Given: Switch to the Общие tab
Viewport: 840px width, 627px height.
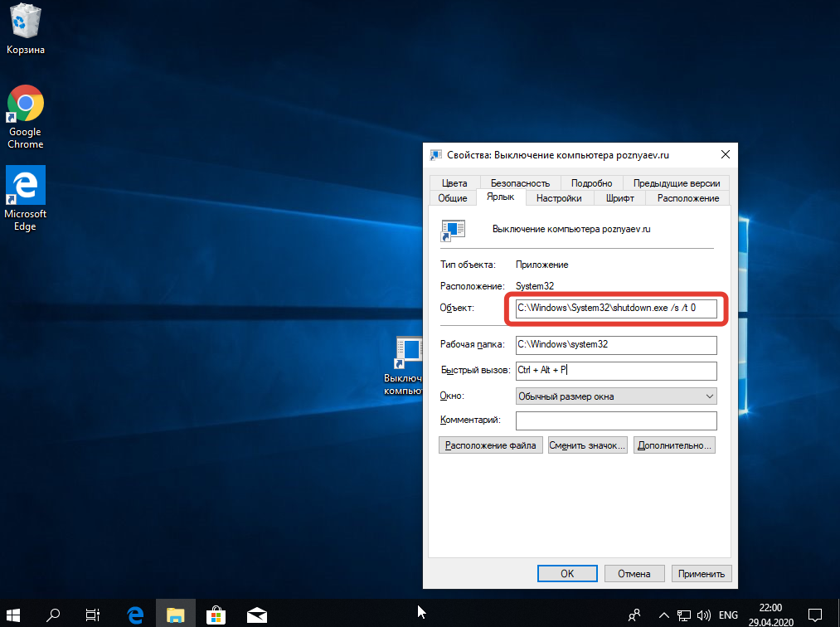Looking at the screenshot, I should 453,198.
